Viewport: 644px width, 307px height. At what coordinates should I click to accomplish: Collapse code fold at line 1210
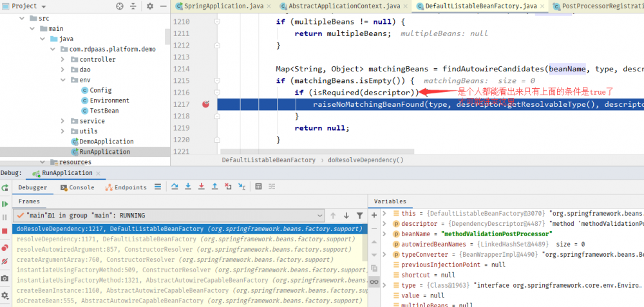click(217, 21)
